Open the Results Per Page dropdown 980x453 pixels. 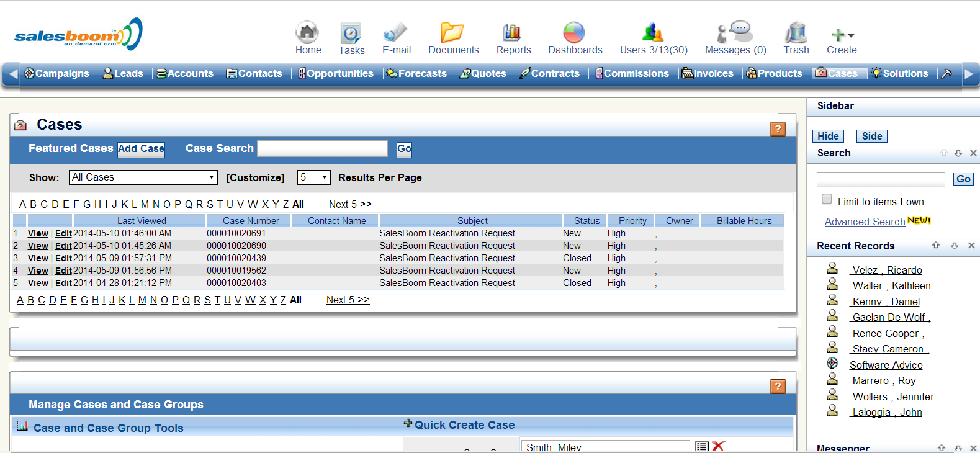pos(314,177)
